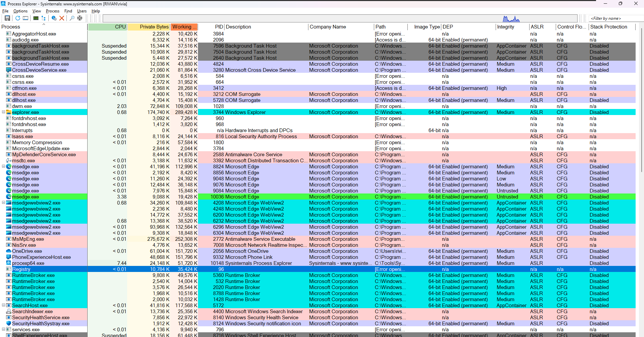Open the System Information graph icon

pyautogui.click(x=36, y=18)
